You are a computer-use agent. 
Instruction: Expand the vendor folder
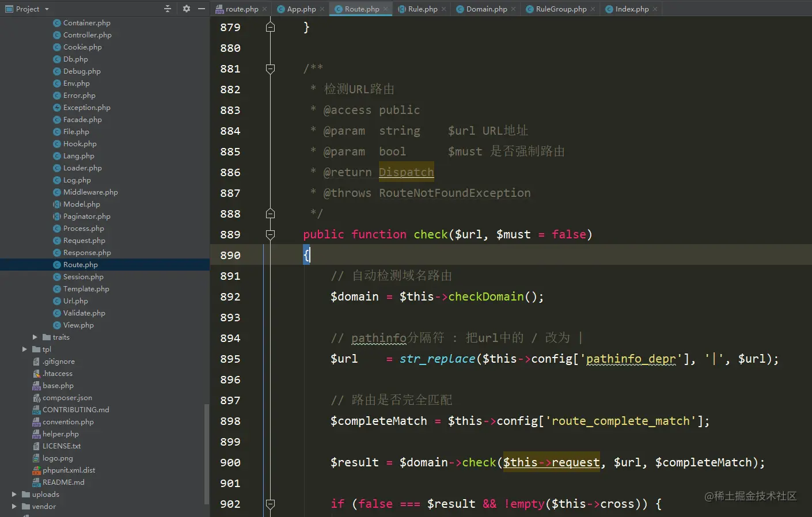14,507
